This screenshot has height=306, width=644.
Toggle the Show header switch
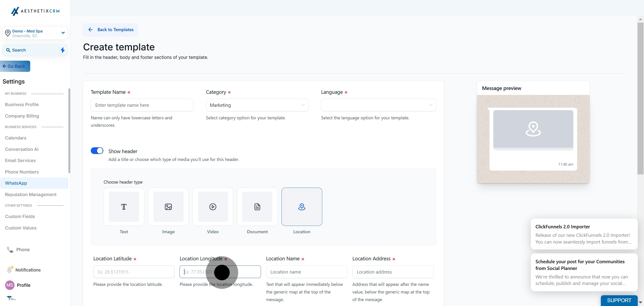[97, 151]
